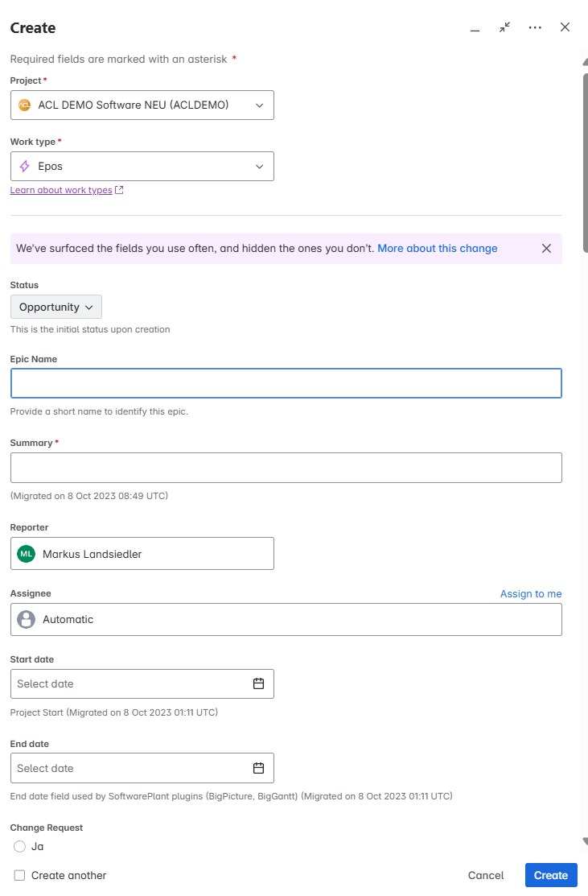Screen dimensions: 588x896
Task: Click the 'Provide a short name to identify this epic.' hint
Action: (99, 411)
